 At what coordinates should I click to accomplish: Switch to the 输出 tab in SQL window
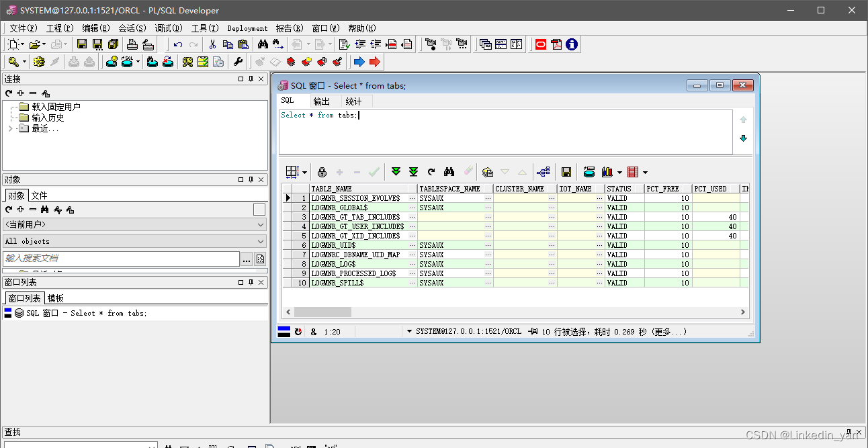(x=322, y=101)
